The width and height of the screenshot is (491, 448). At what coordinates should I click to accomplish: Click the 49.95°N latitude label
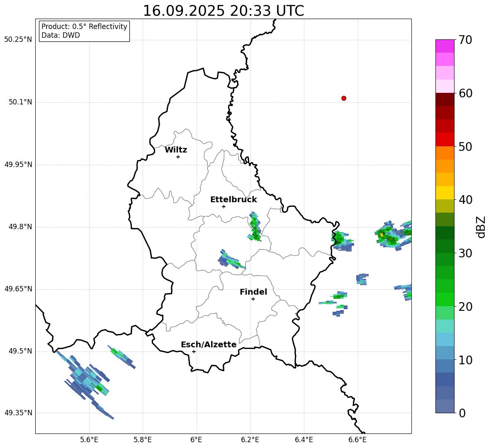(18, 165)
